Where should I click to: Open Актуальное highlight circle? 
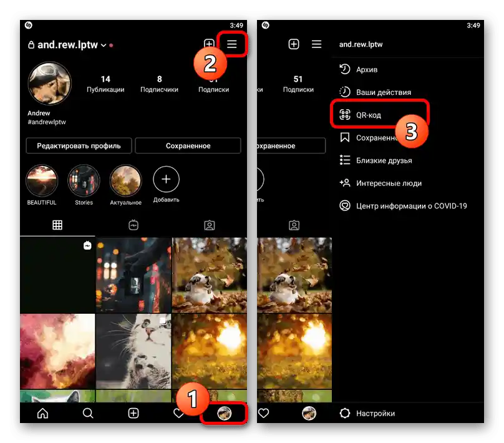click(125, 181)
